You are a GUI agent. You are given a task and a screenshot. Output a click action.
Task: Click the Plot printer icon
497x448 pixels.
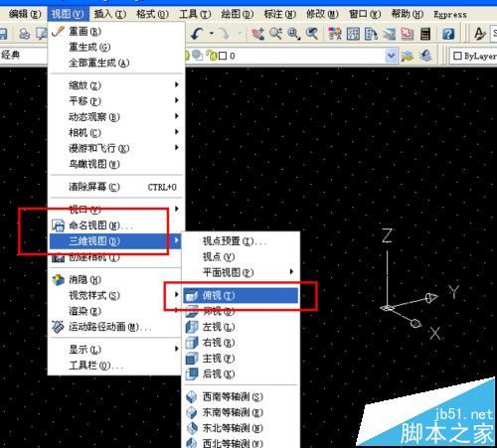point(24,34)
